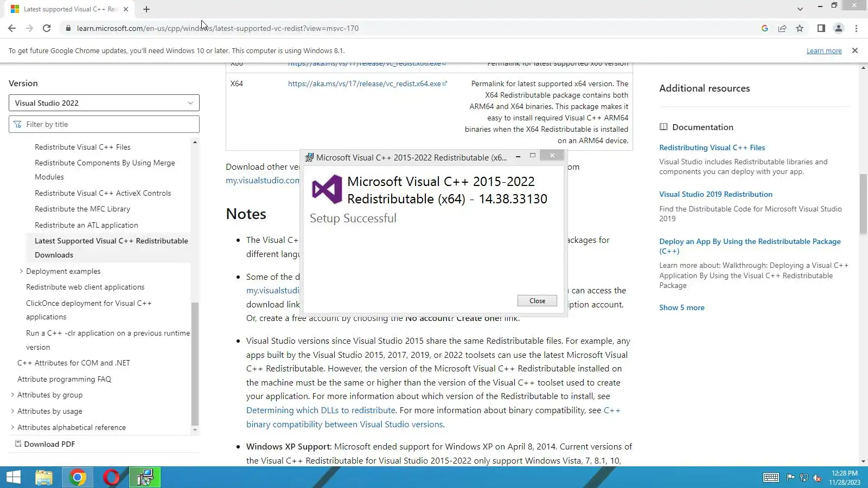Click the taskbar clock showing 12:28 PM
This screenshot has width=868, height=488.
pyautogui.click(x=845, y=478)
